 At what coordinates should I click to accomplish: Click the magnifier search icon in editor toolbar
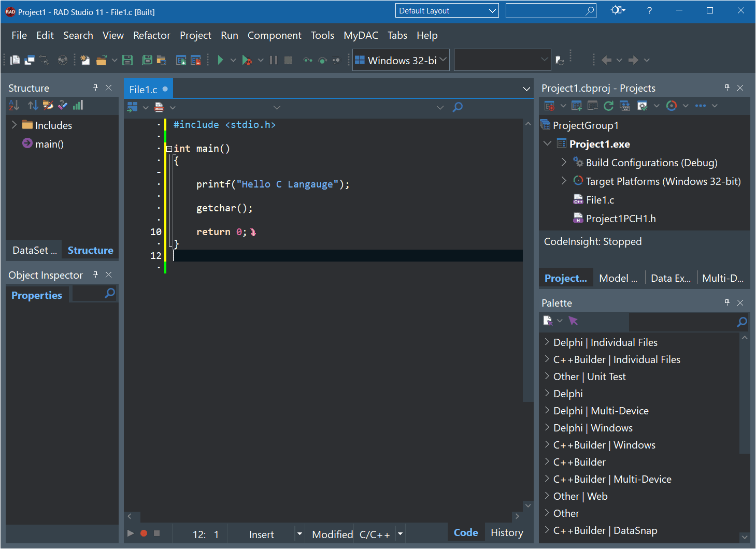(458, 107)
